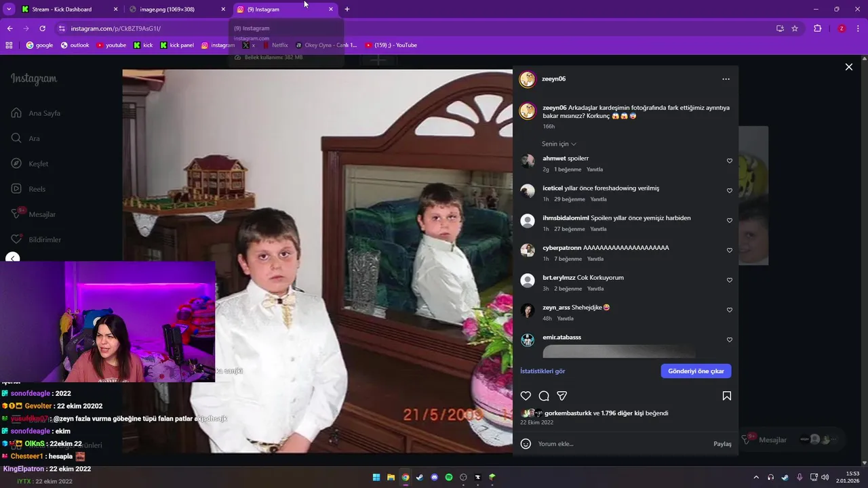Open the Chrome three-dot menu
Image resolution: width=868 pixels, height=488 pixels.
pos(859,28)
